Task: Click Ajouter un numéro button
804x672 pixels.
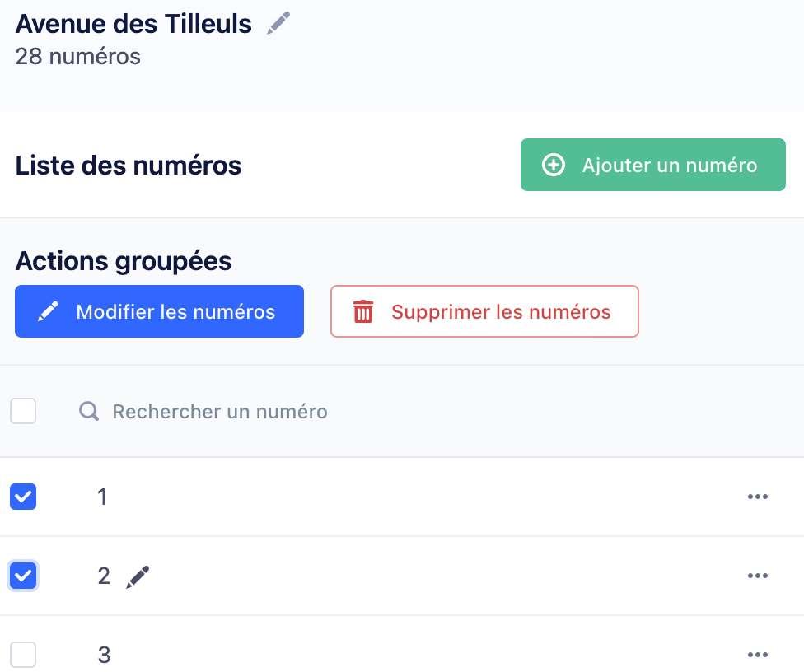Action: (x=652, y=165)
